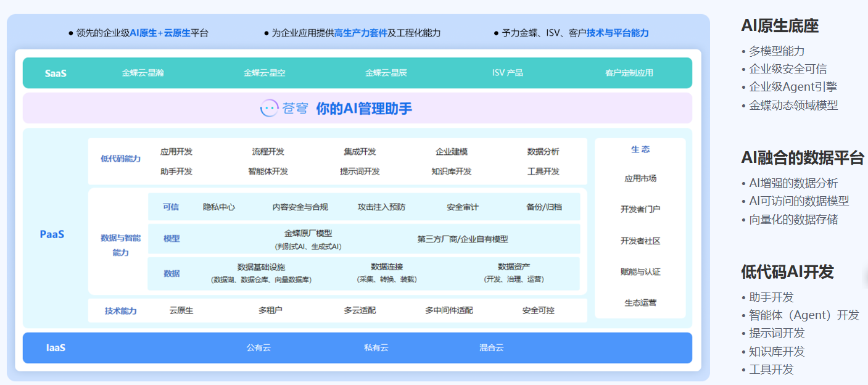Click 安全审计 in the 可信 row
The image size is (868, 385).
463,207
